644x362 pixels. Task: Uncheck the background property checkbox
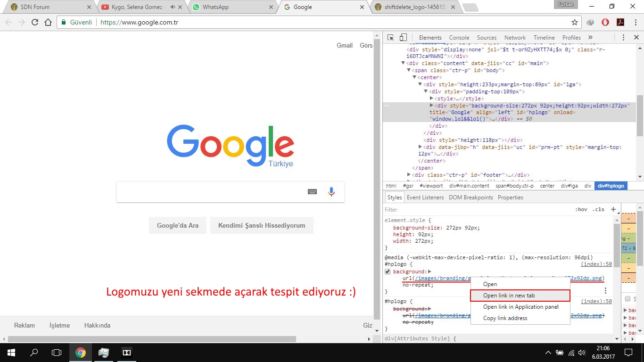[x=388, y=271]
